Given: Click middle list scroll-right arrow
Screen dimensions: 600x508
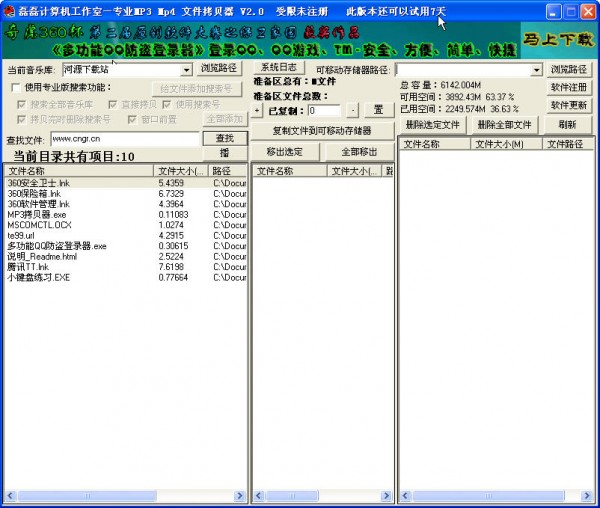Looking at the screenshot, I should pyautogui.click(x=386, y=496).
